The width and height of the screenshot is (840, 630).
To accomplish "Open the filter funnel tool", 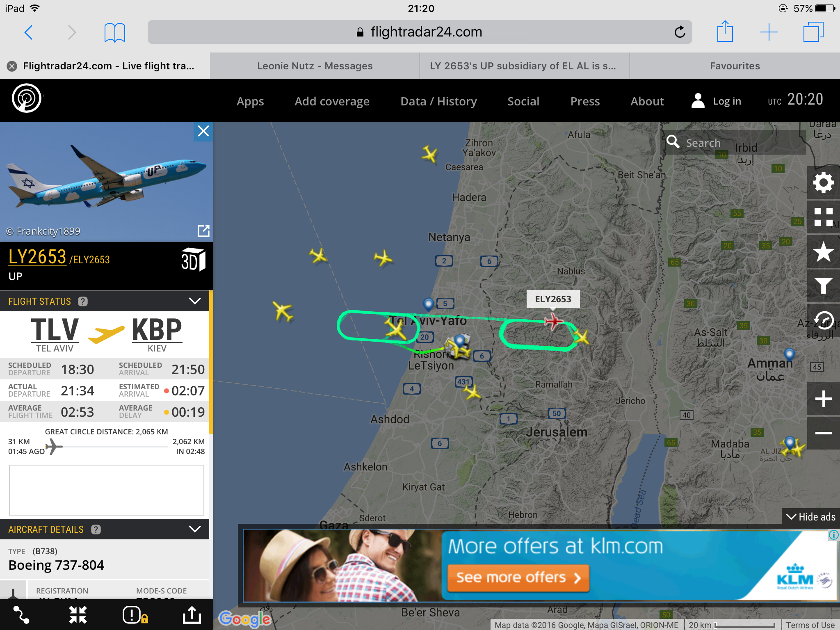I will click(x=823, y=286).
